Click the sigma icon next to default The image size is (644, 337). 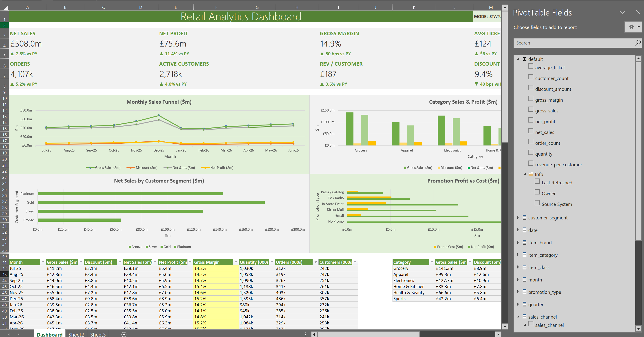[525, 59]
